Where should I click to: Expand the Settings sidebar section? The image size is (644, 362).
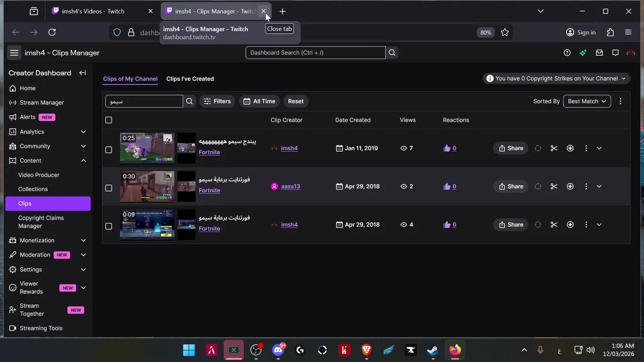pos(84,269)
